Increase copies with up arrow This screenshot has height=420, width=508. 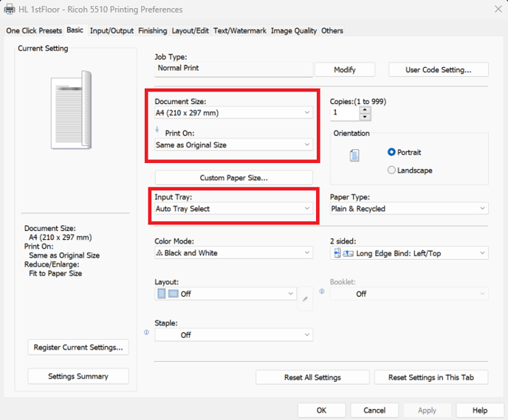(x=365, y=110)
